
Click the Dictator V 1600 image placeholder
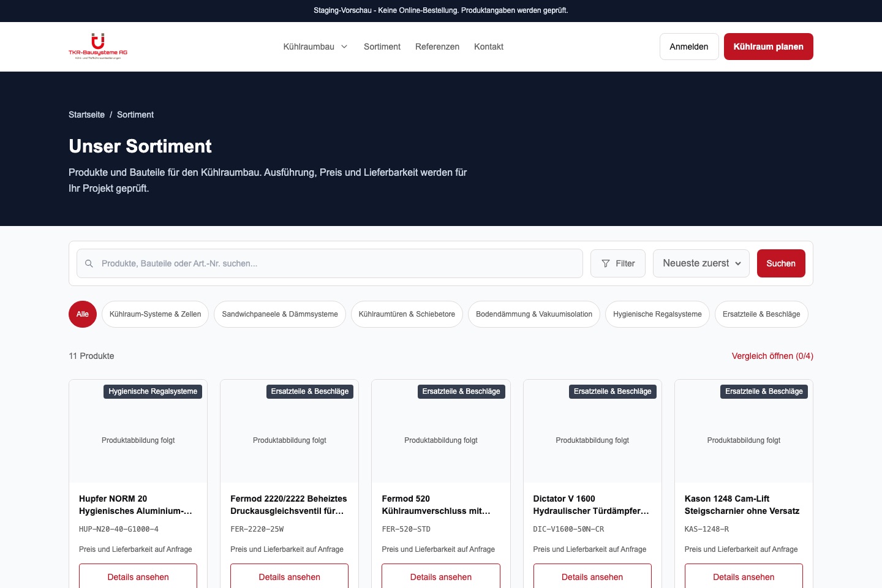(592, 431)
